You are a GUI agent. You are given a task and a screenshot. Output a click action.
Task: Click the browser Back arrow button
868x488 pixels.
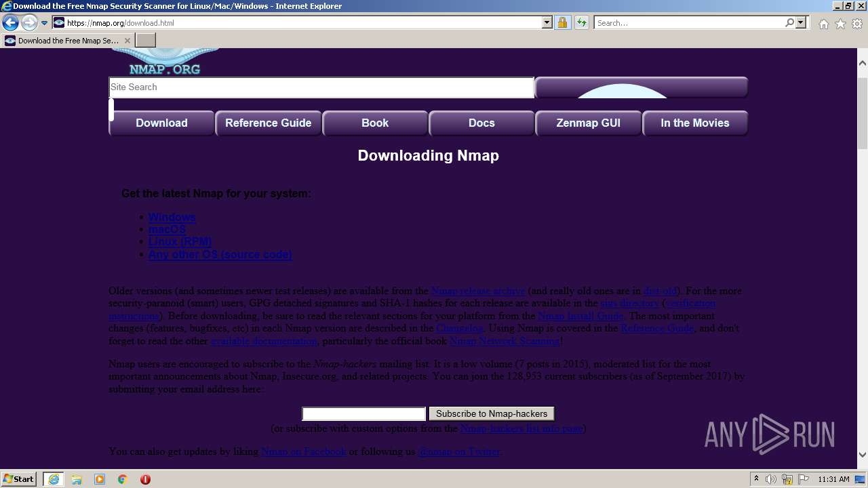point(10,23)
